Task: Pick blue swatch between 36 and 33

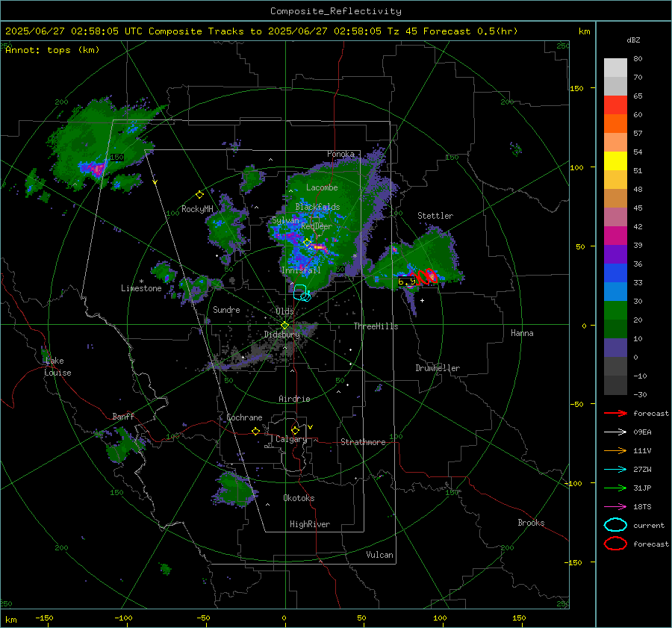Action: [615, 273]
